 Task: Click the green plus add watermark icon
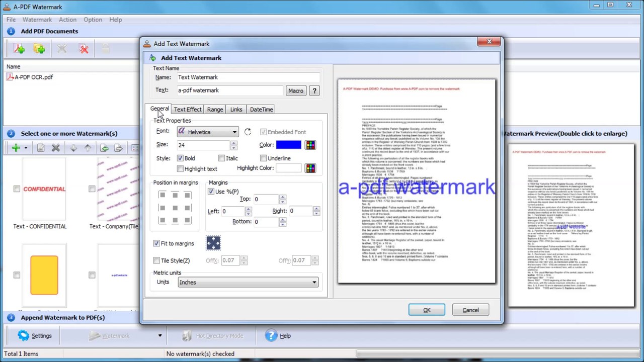click(x=16, y=148)
